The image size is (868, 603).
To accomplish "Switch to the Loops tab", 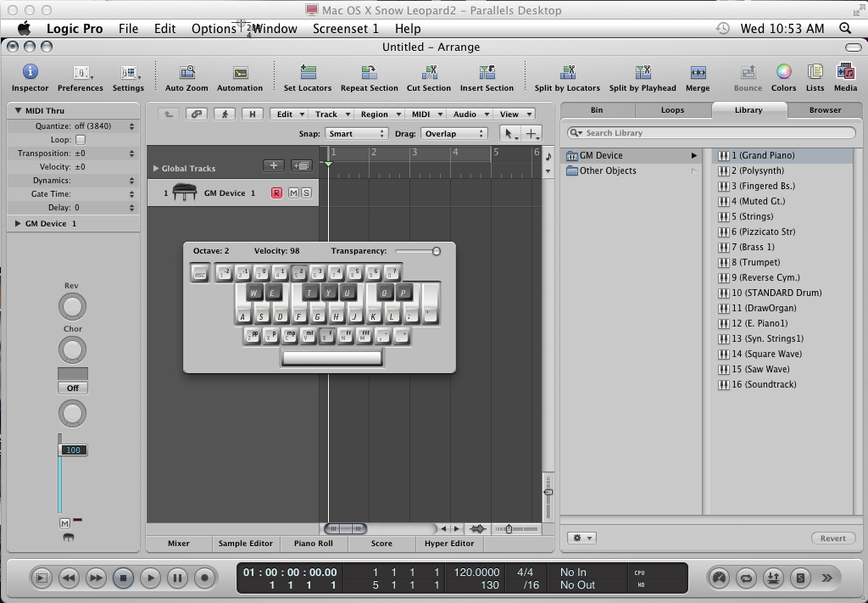I will click(672, 110).
